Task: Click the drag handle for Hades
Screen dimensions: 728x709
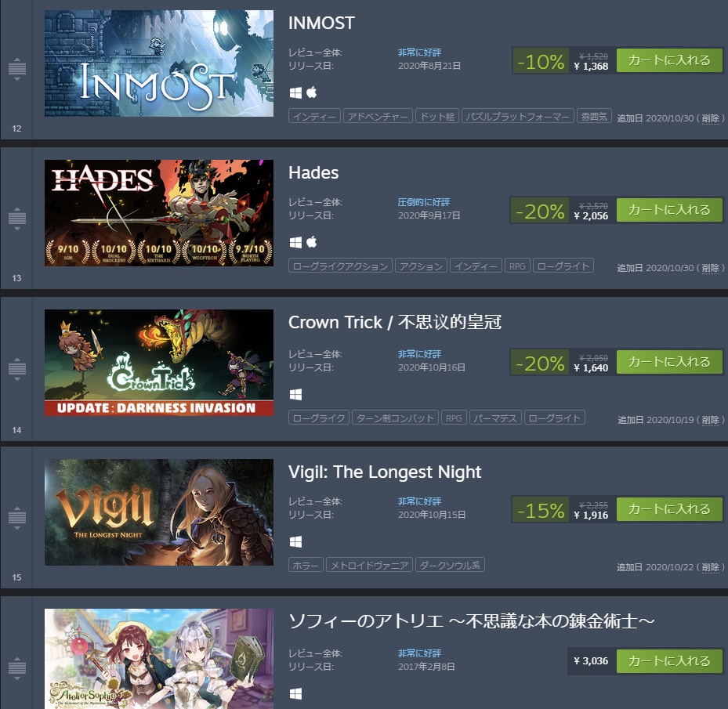Action: tap(17, 219)
